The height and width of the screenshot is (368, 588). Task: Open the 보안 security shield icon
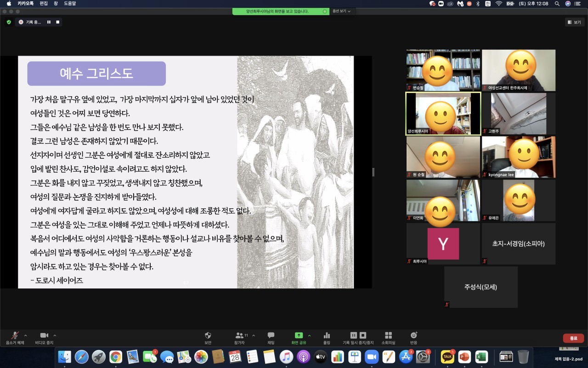click(x=208, y=336)
